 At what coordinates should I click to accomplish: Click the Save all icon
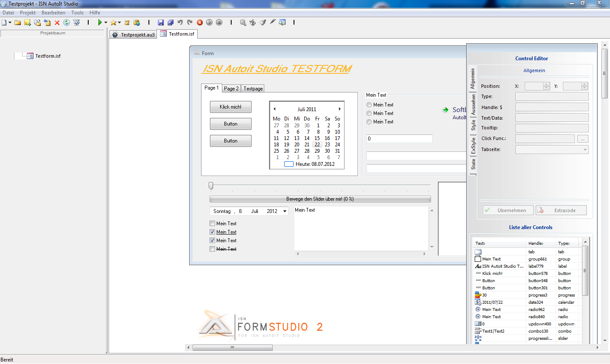[x=170, y=22]
